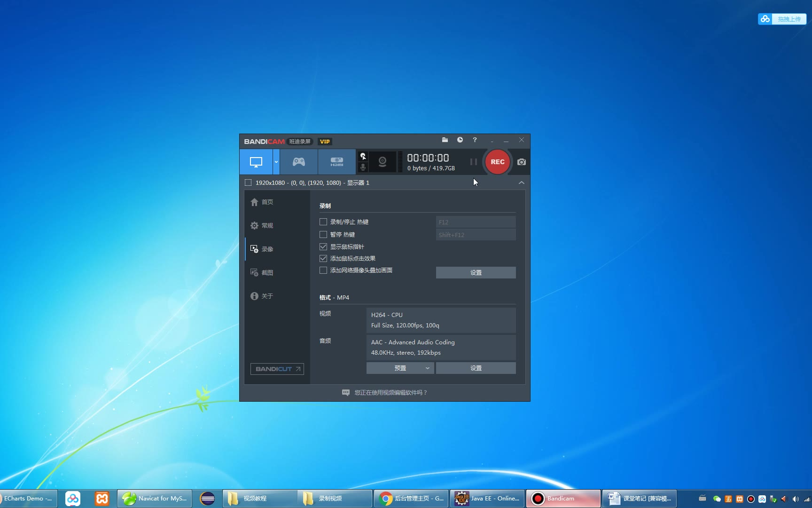Image resolution: width=812 pixels, height=508 pixels.
Task: Collapse settings panel with chevron up
Action: click(x=522, y=183)
